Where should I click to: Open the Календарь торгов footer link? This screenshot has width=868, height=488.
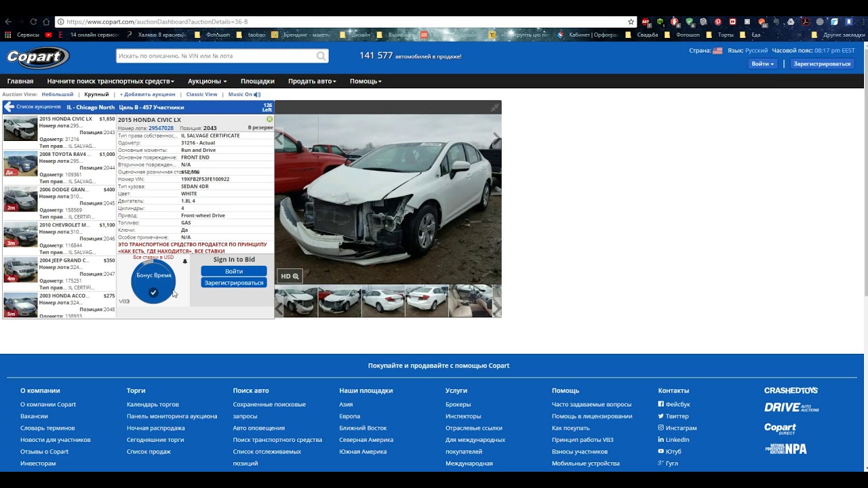point(153,405)
